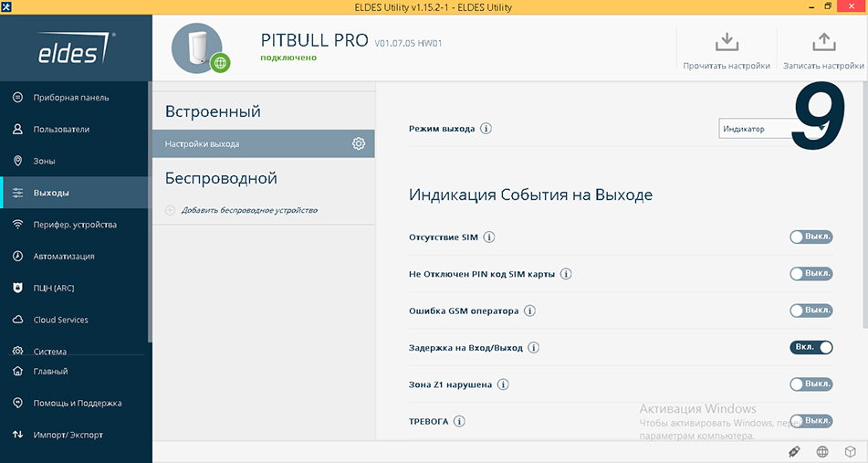The image size is (868, 463).
Task: Click the Режим выхода info icon
Action: point(486,129)
